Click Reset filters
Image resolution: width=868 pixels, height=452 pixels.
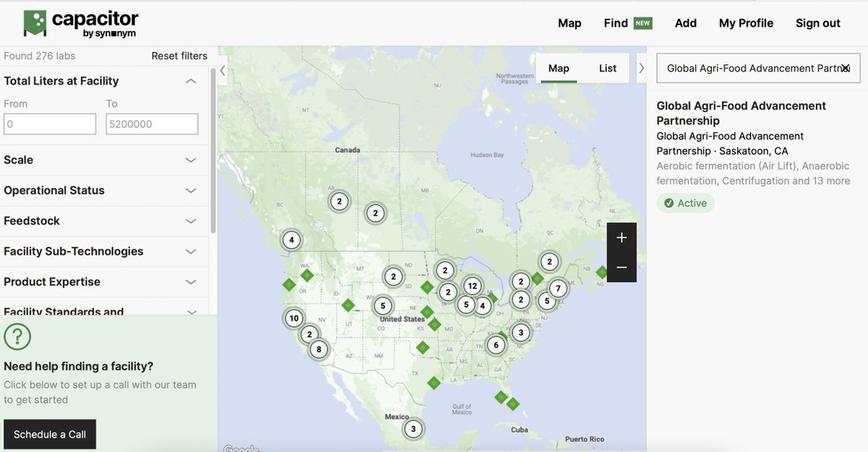(179, 56)
